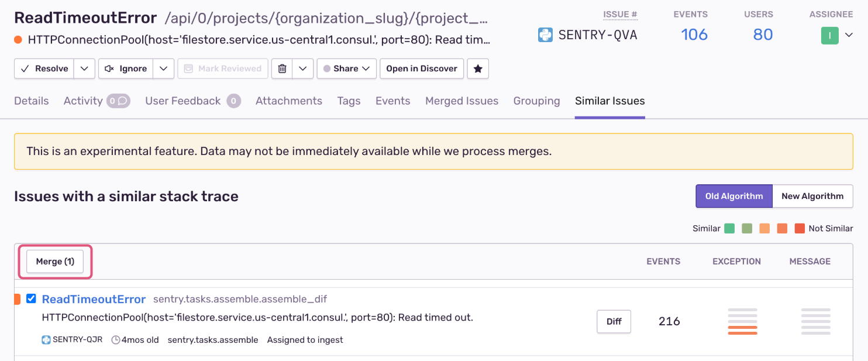
Task: Click the mute icon on the Ignore button
Action: coord(108,68)
